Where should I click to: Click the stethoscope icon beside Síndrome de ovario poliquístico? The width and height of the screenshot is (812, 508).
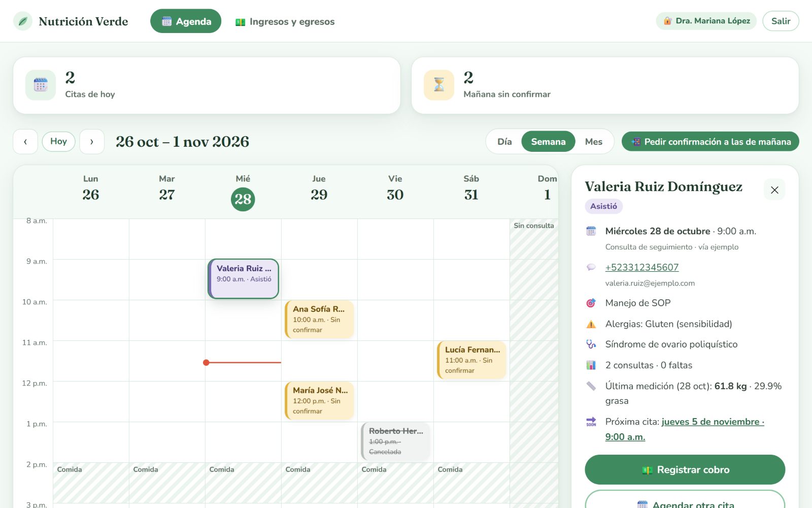(591, 344)
